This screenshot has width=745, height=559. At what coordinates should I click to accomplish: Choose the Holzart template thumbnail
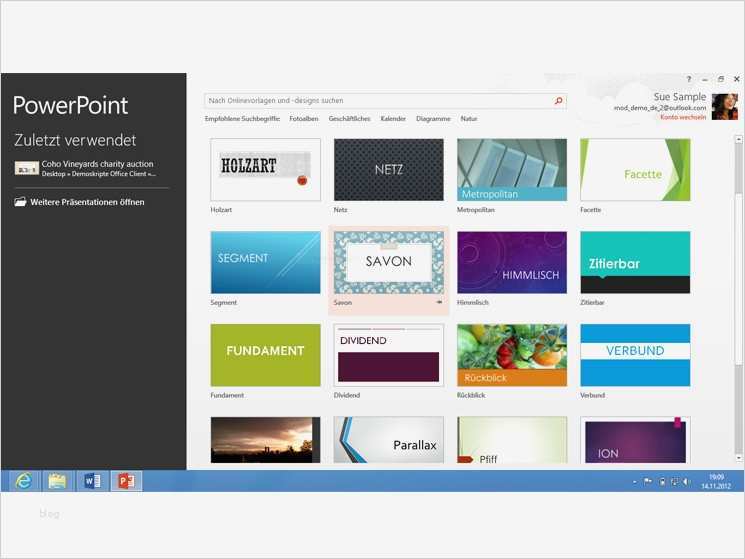tap(265, 170)
